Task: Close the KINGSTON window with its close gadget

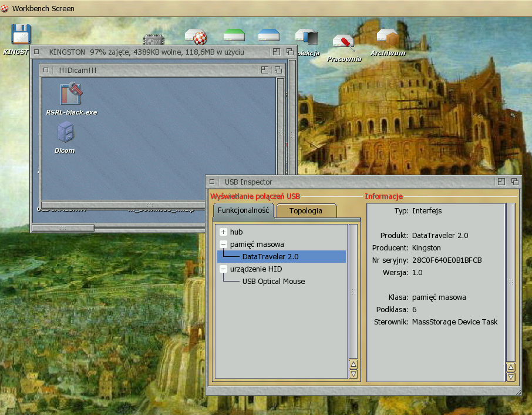Action: [36, 52]
